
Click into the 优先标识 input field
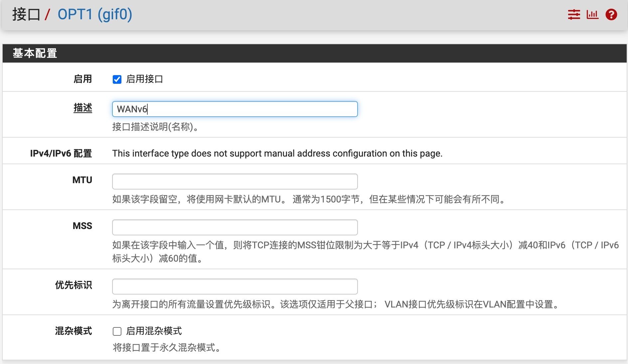(x=235, y=287)
